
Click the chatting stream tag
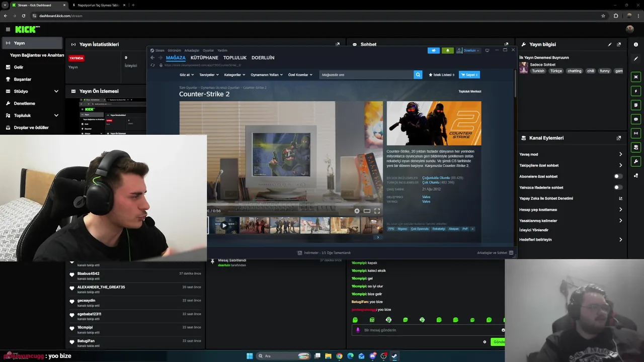(574, 71)
